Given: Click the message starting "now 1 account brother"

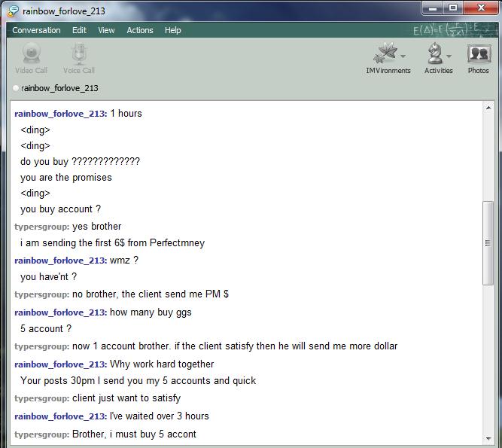Looking at the screenshot, I should 235,346.
